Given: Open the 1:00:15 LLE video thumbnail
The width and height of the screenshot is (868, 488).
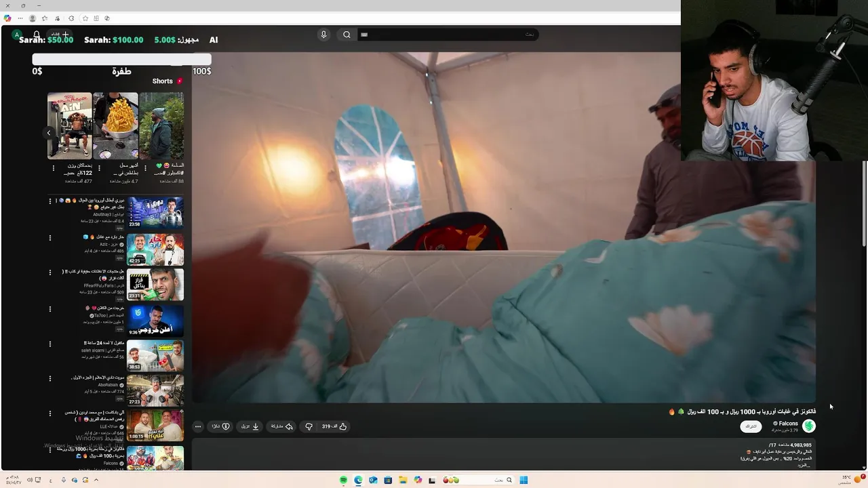Looking at the screenshot, I should (x=155, y=426).
